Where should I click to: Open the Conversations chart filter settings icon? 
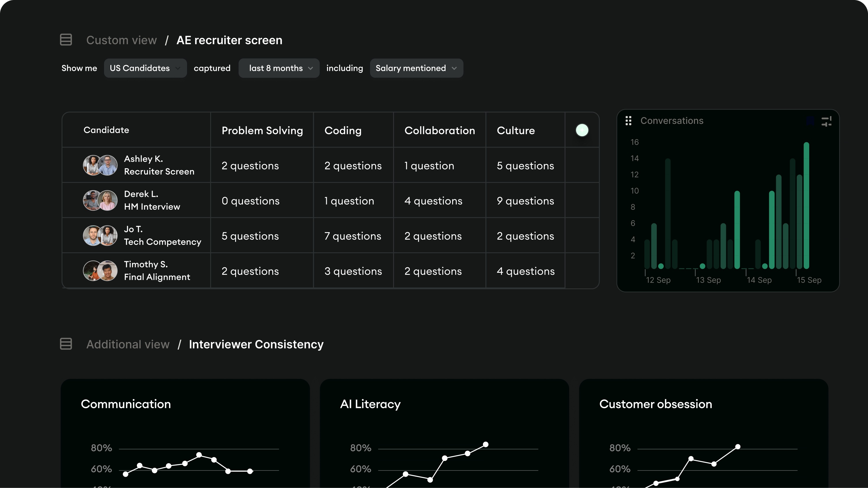[x=826, y=121]
